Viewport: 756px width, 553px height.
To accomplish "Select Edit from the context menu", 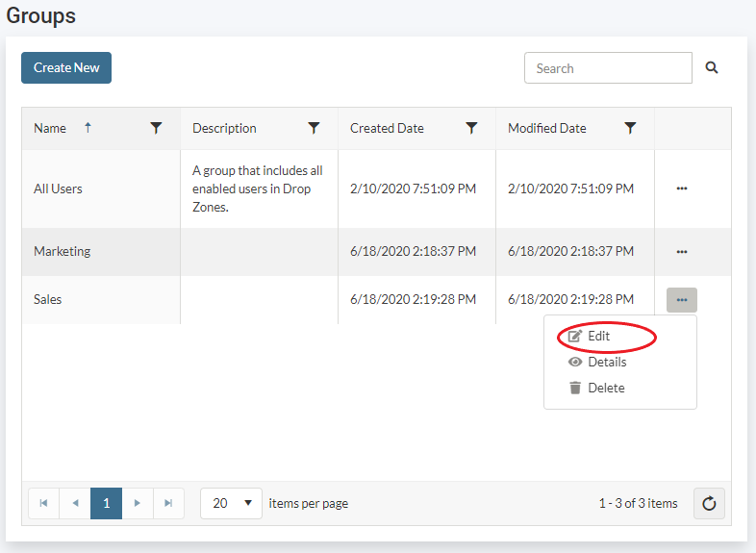I will tap(598, 337).
